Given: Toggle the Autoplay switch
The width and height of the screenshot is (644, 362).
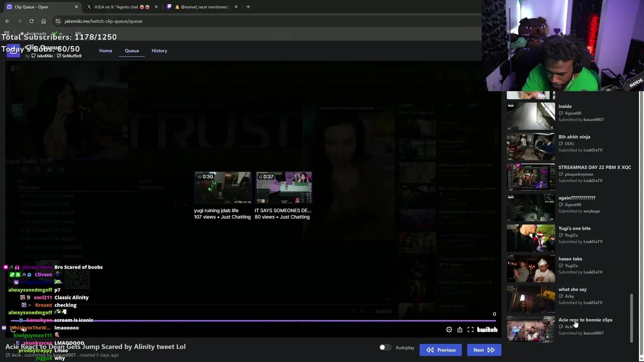Looking at the screenshot, I should click(x=385, y=347).
